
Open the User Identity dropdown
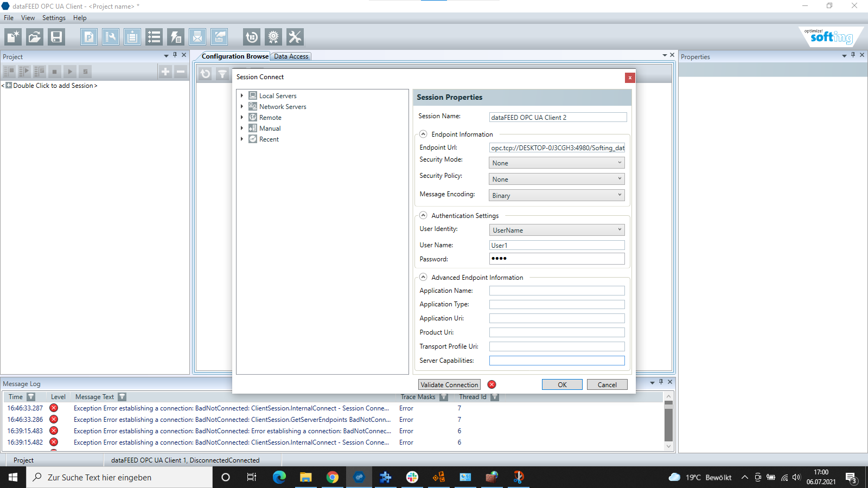tap(557, 230)
